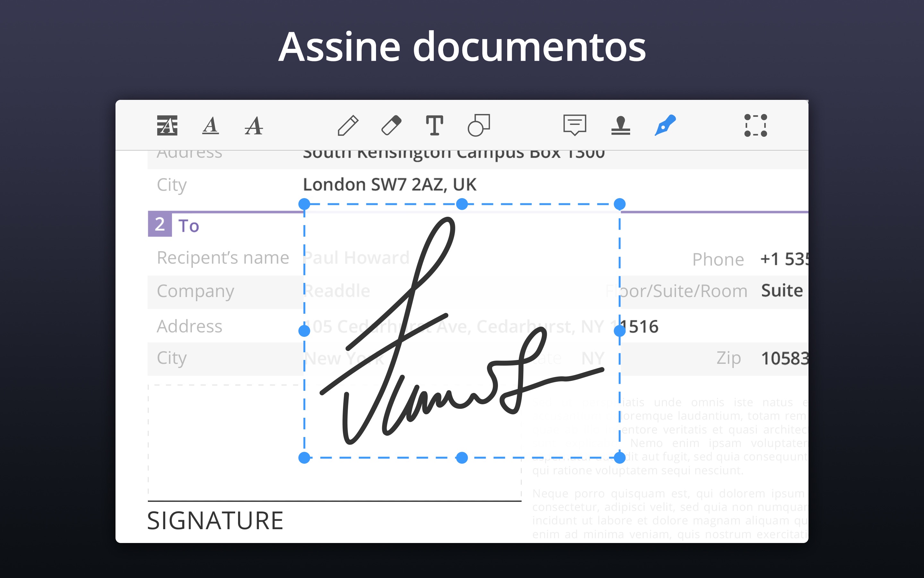Viewport: 924px width, 578px height.
Task: Click the right-middle handle of signature box
Action: [x=620, y=331]
